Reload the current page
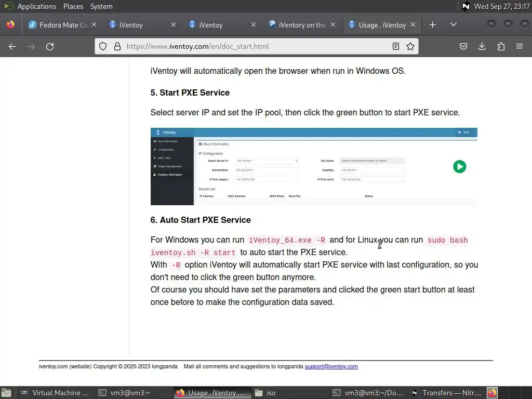The image size is (532, 399). pyautogui.click(x=50, y=46)
